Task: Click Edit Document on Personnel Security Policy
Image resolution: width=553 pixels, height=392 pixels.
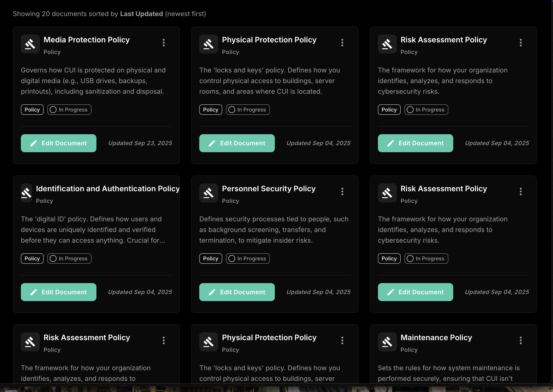Action: tap(237, 292)
